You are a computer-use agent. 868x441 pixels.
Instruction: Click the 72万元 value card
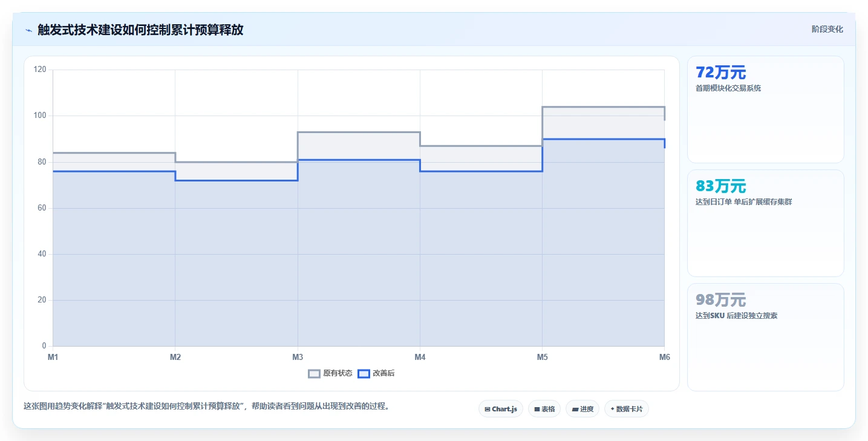point(765,109)
